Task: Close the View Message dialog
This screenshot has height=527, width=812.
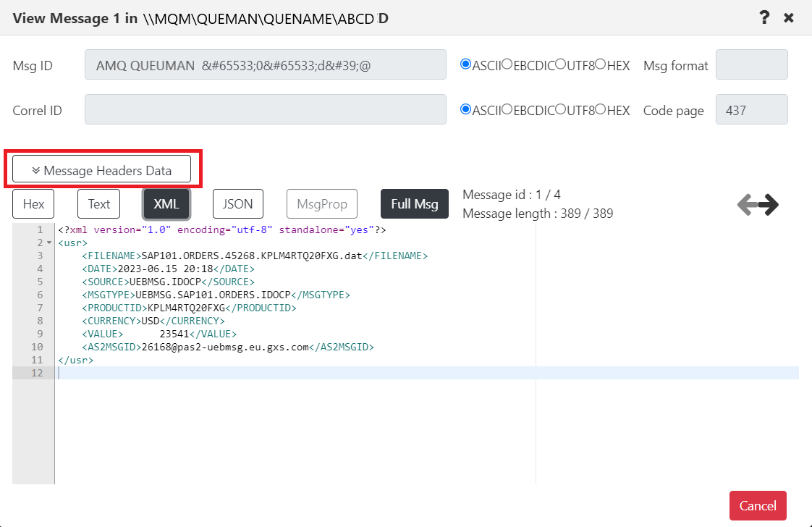Action: click(x=789, y=18)
